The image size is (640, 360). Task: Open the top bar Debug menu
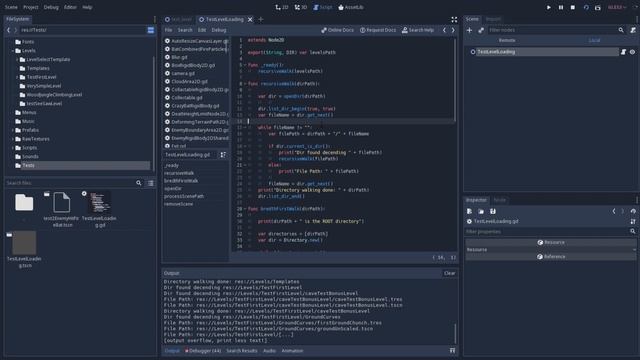click(51, 7)
